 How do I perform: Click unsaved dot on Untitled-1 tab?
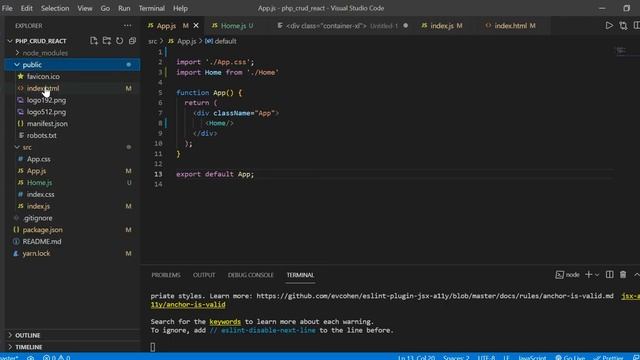(405, 25)
